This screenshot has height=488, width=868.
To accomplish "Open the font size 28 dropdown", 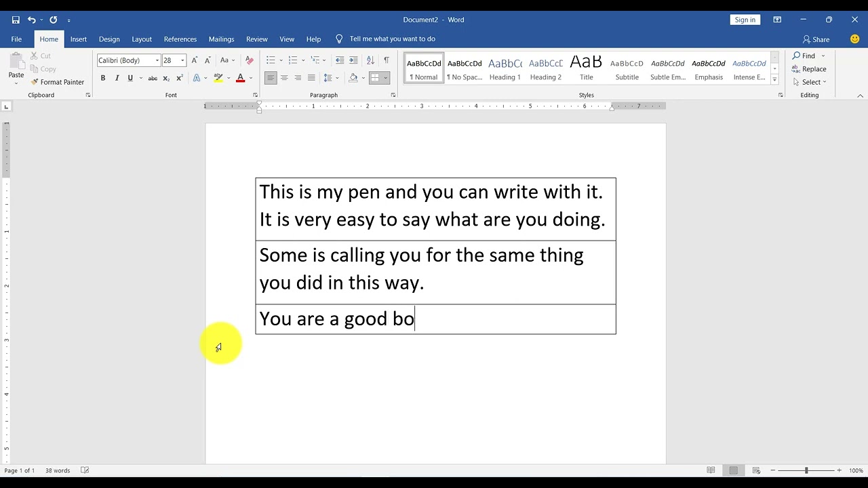I will pyautogui.click(x=182, y=60).
